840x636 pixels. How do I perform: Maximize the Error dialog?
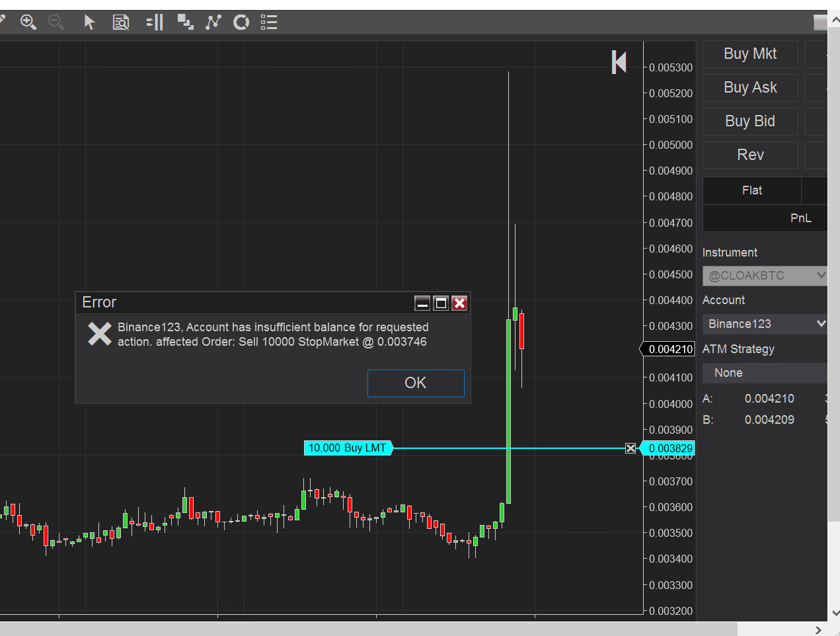[441, 303]
